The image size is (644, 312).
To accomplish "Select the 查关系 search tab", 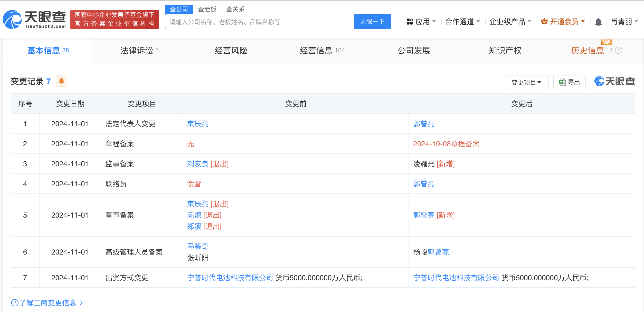I will point(235,9).
